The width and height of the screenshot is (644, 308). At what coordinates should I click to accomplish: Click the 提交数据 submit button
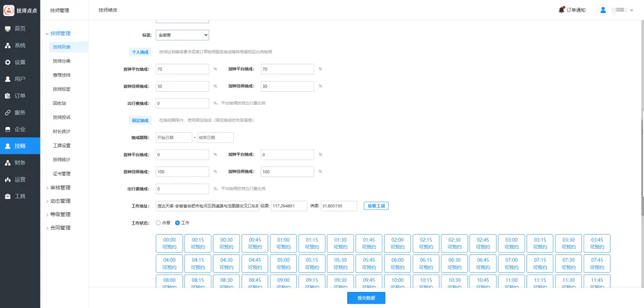pyautogui.click(x=366, y=298)
